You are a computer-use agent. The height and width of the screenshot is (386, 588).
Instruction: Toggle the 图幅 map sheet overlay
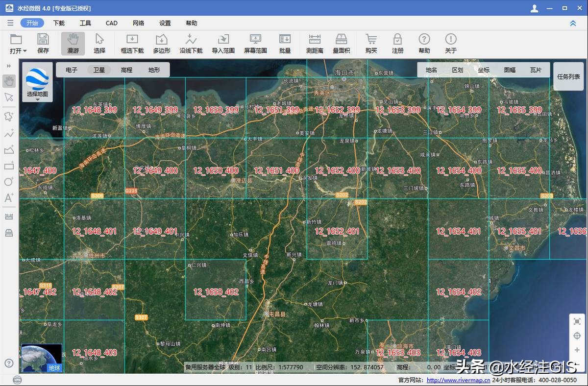(510, 70)
